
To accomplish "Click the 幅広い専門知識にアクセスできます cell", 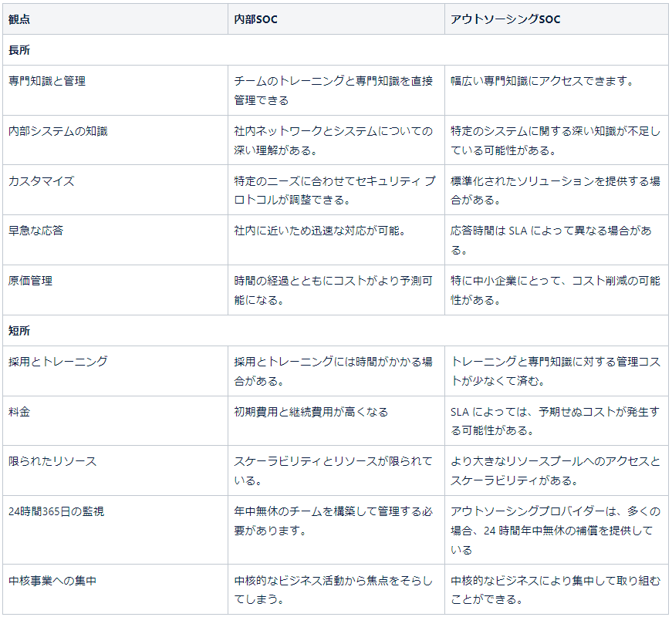I will 542,81.
